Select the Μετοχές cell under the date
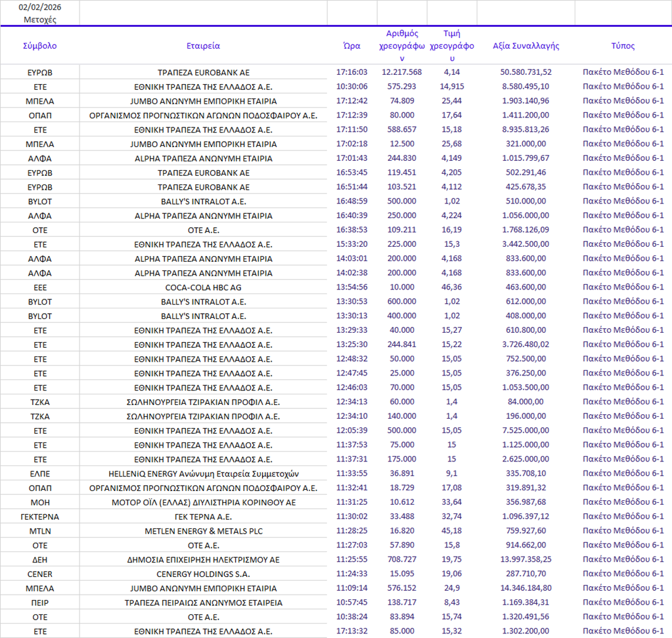The width and height of the screenshot is (672, 638). click(40, 20)
